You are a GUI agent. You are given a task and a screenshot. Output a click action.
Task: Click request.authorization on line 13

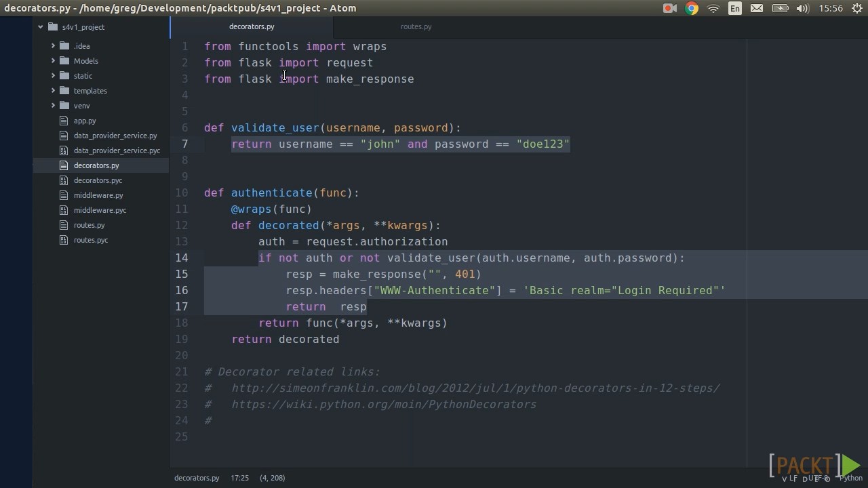377,241
